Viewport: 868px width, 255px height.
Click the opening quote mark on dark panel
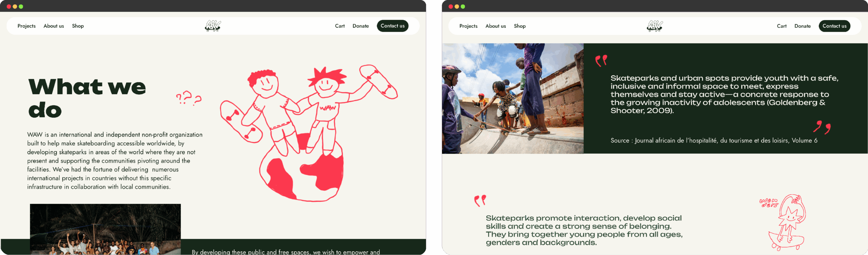pos(601,61)
